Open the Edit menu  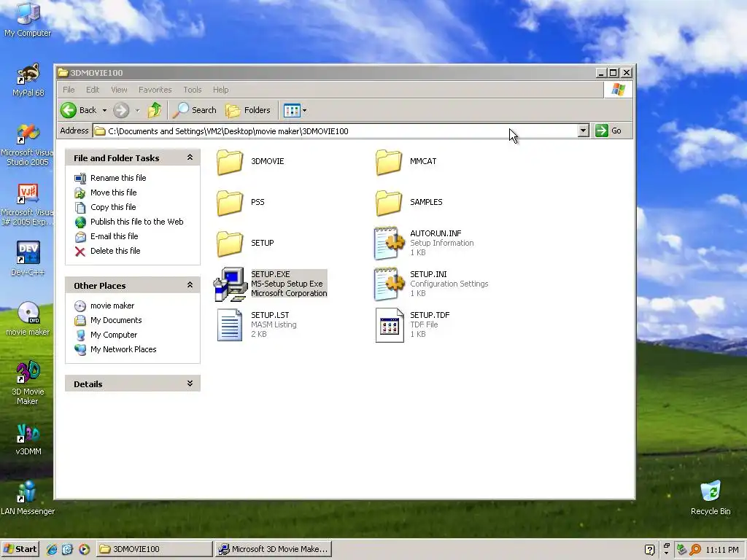coord(93,90)
